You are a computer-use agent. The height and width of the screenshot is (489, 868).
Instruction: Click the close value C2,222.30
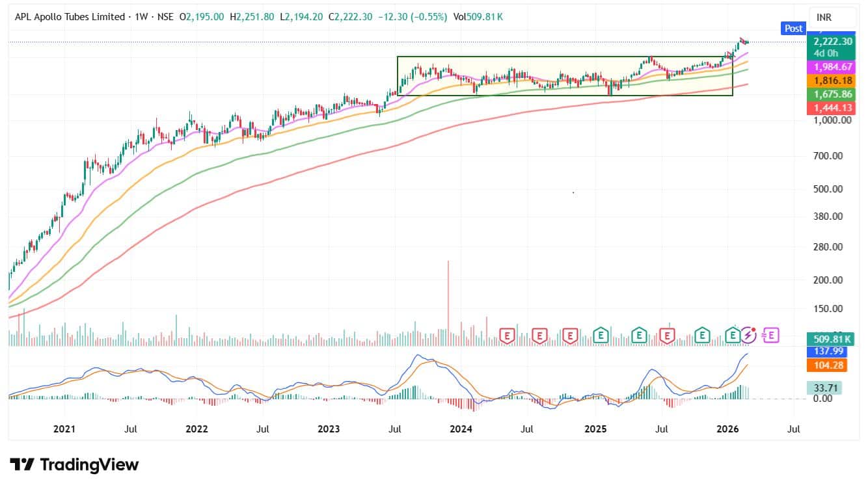[x=351, y=17]
